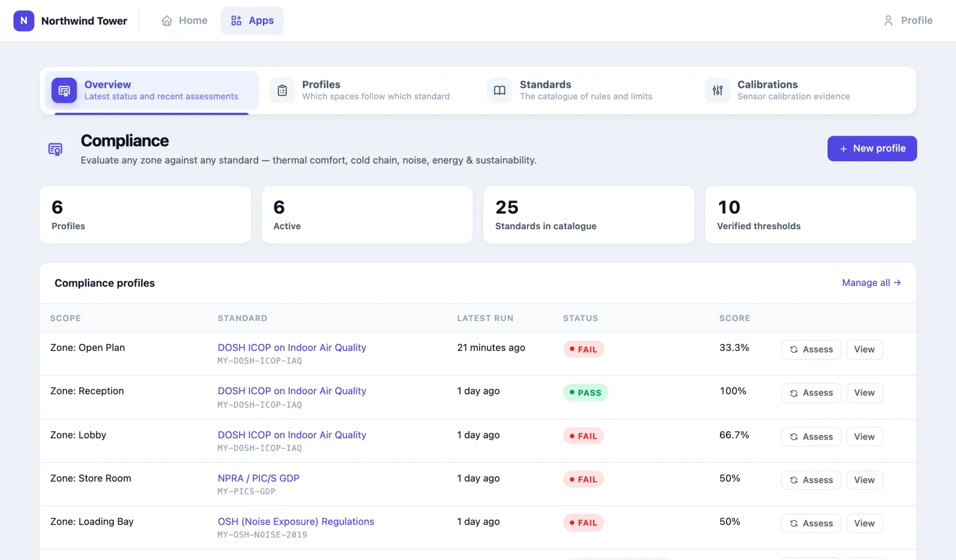Click the Standards open book icon
This screenshot has height=560, width=956.
(x=500, y=91)
